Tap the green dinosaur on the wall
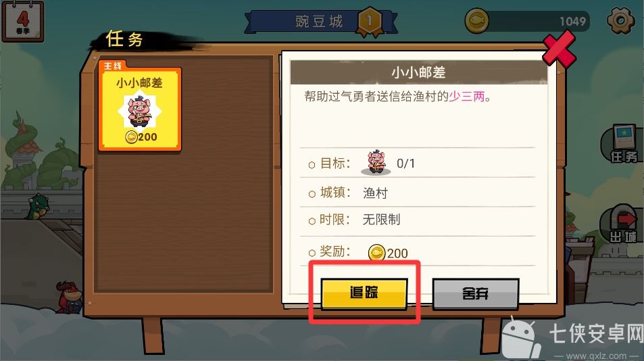The image size is (644, 361). coord(39,206)
